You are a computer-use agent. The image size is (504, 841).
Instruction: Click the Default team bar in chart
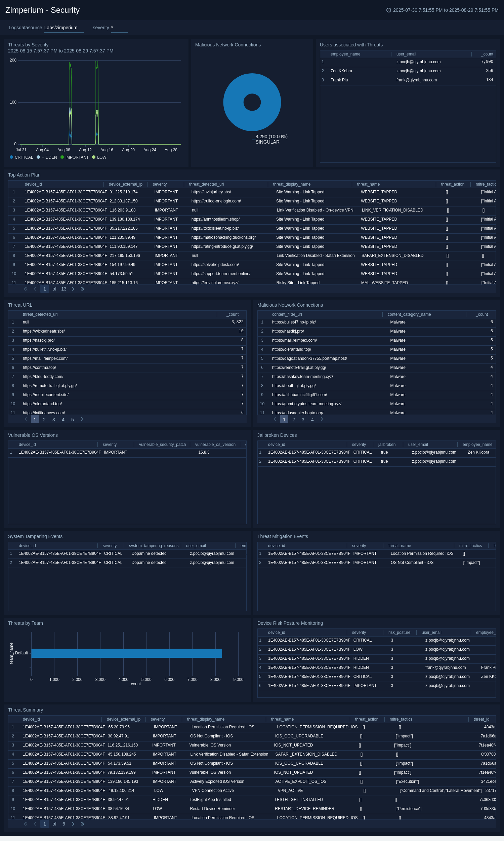[126, 653]
